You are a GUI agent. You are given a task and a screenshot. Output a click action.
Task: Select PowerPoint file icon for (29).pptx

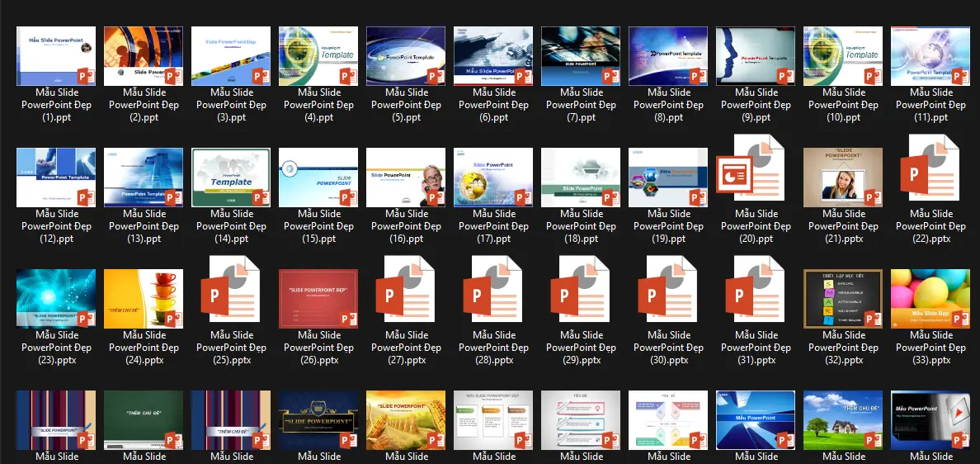[x=580, y=290]
